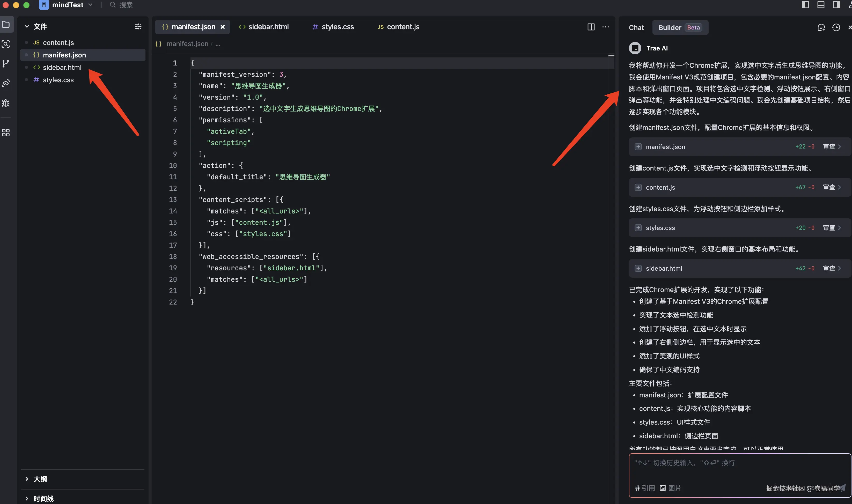The image size is (852, 504).
Task: Open the editor more actions menu
Action: (605, 27)
